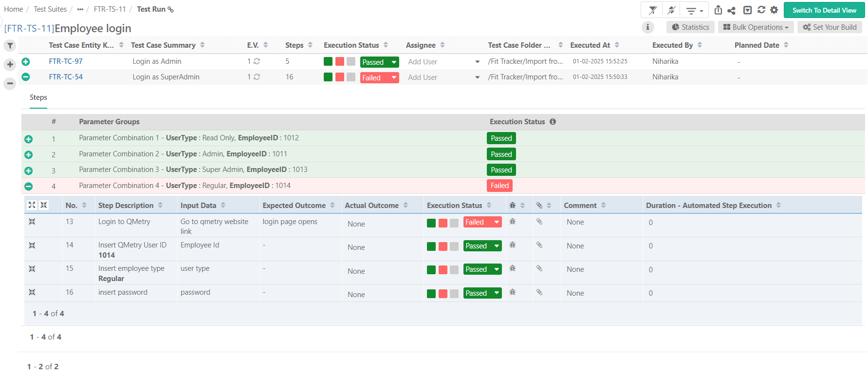Open Bulk Operations dropdown
The width and height of the screenshot is (868, 378).
pos(756,27)
